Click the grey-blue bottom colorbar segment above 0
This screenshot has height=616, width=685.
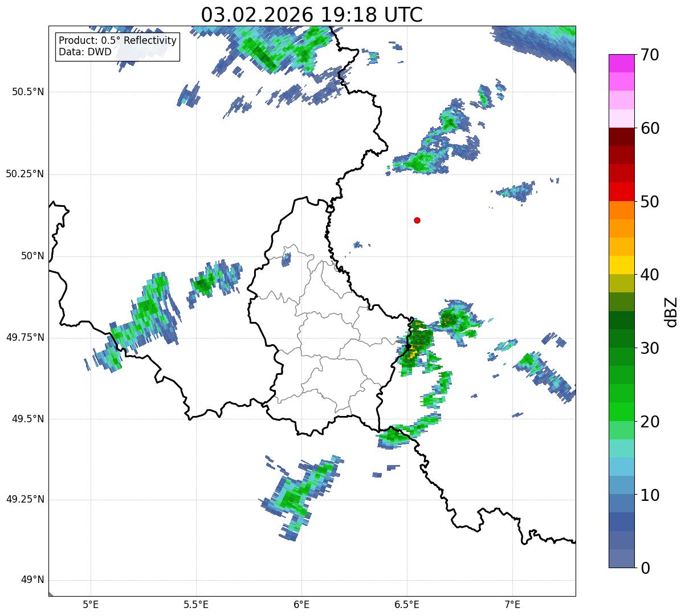622,558
